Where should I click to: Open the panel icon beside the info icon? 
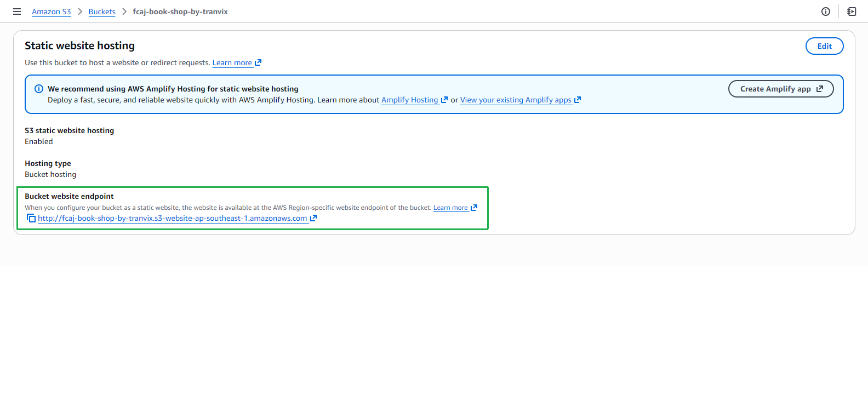(852, 12)
